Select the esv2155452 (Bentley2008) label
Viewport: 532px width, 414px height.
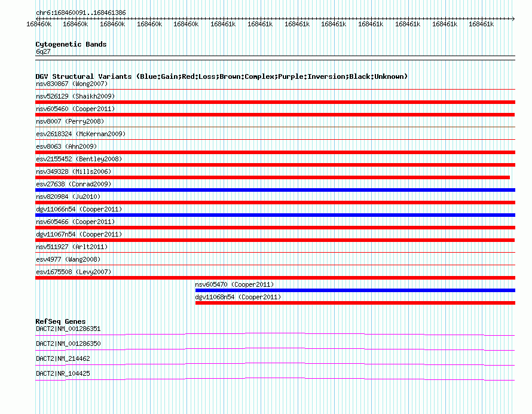click(x=79, y=159)
